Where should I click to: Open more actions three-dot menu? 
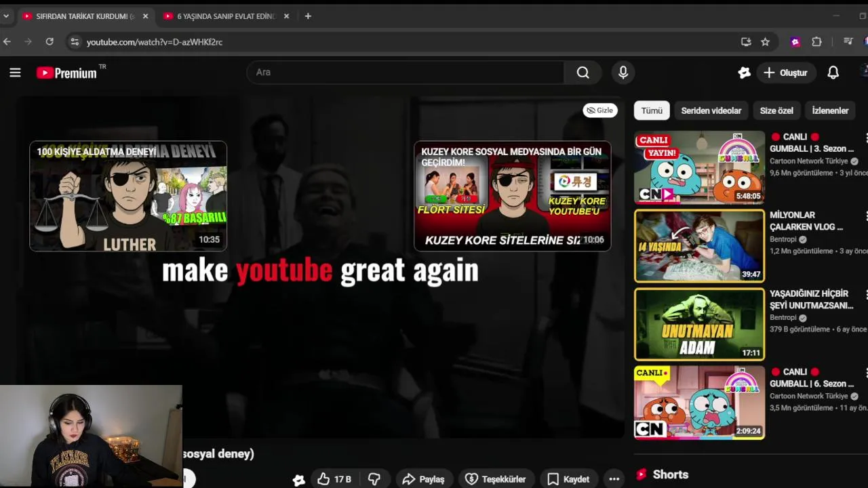614,479
